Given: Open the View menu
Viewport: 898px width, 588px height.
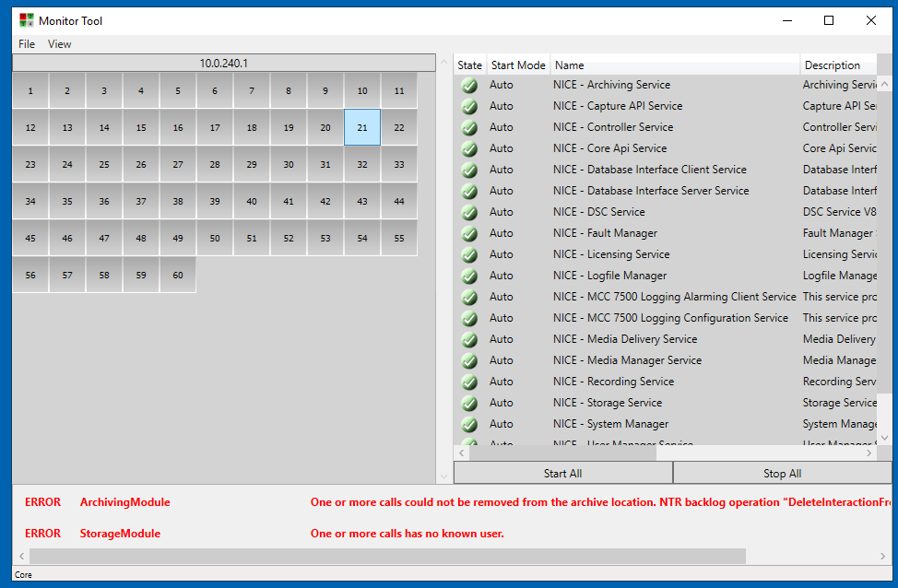Looking at the screenshot, I should tap(60, 44).
